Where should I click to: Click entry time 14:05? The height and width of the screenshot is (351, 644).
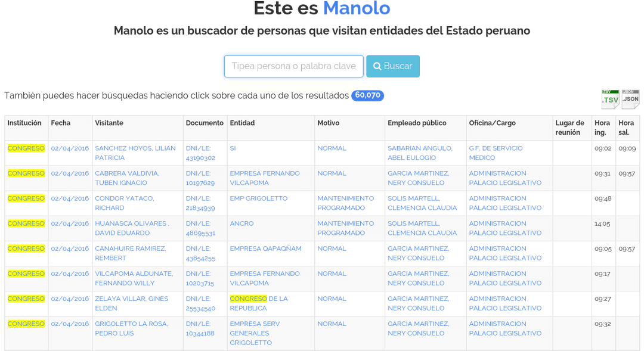pos(602,223)
